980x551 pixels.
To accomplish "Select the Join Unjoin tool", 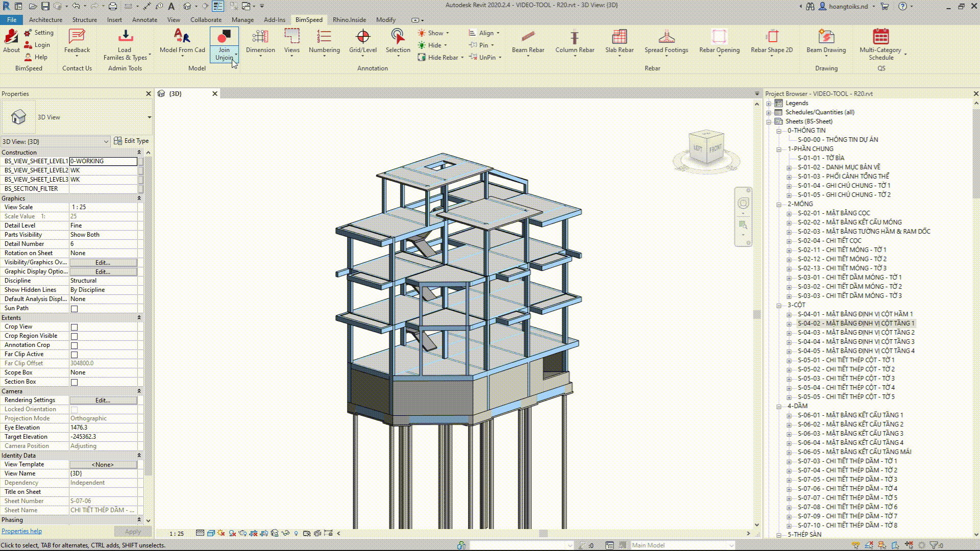I will pyautogui.click(x=224, y=45).
